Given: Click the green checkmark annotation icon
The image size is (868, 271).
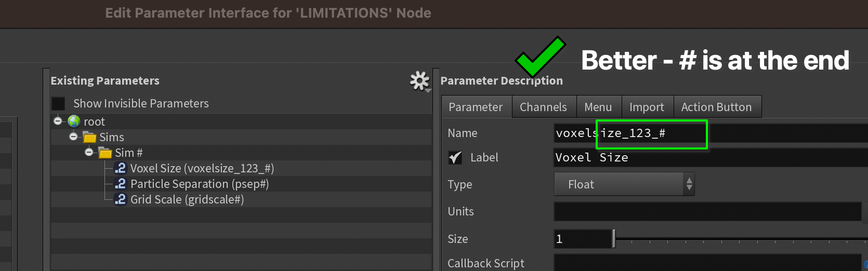Looking at the screenshot, I should [x=540, y=56].
